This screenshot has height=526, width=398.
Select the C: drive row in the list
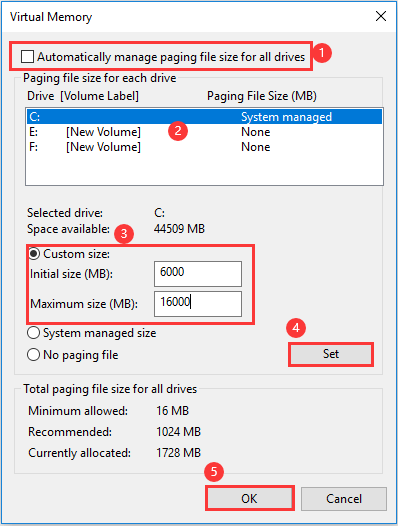(x=204, y=117)
